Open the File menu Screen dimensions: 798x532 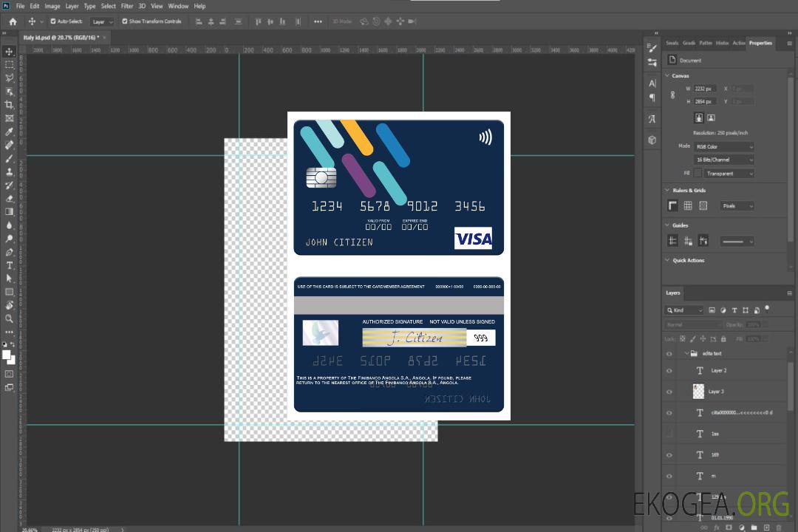click(21, 6)
